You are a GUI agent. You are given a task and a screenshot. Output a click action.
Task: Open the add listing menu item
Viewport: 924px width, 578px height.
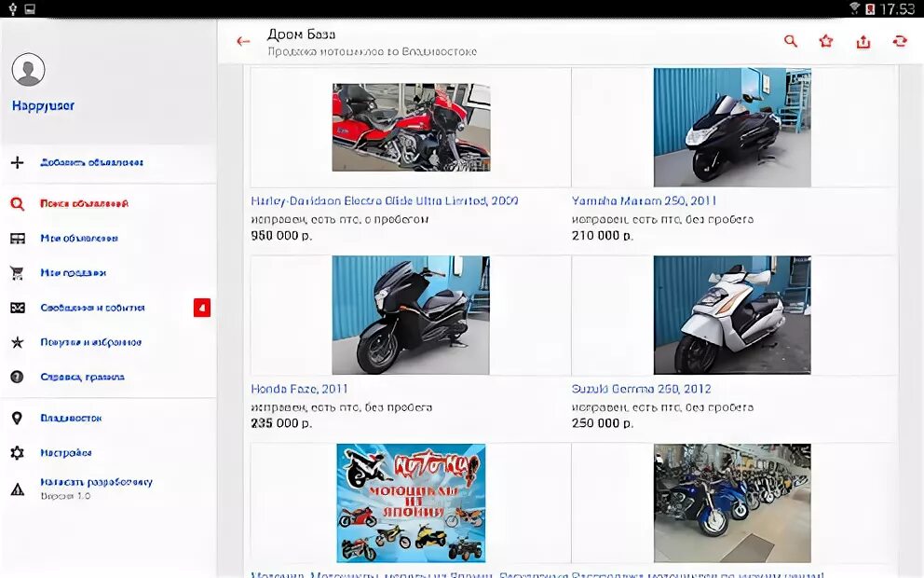(x=108, y=162)
